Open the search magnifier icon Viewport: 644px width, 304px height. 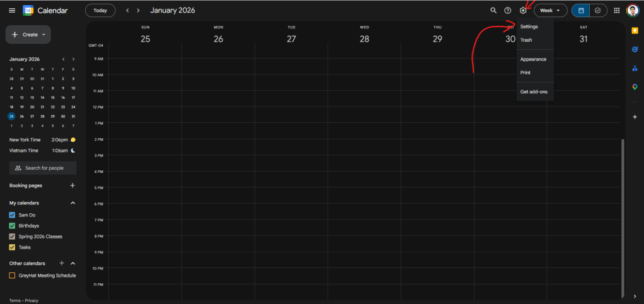point(493,11)
